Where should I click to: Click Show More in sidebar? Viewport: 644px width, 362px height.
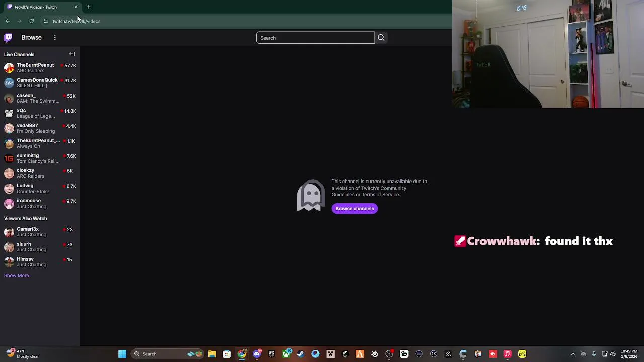pos(17,275)
